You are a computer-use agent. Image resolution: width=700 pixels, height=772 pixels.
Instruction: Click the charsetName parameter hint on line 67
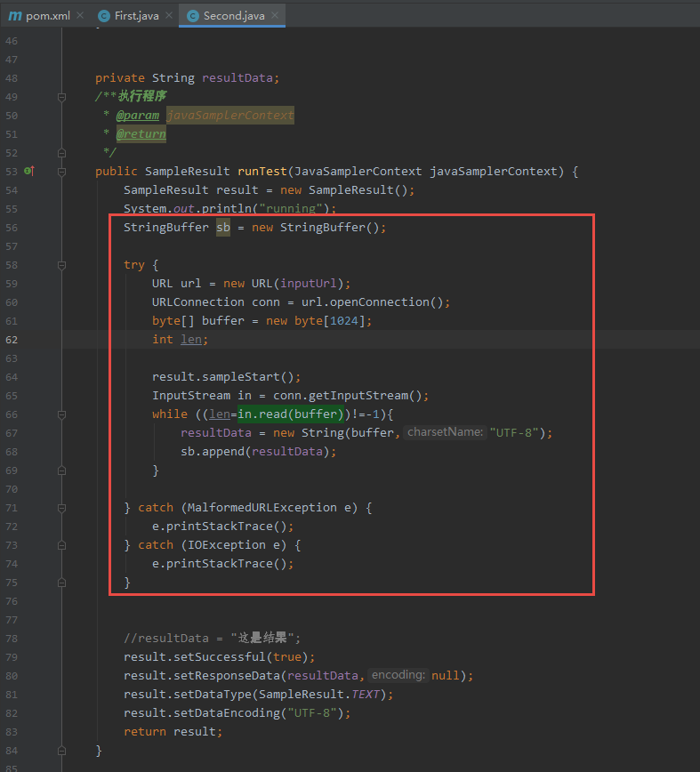click(444, 433)
